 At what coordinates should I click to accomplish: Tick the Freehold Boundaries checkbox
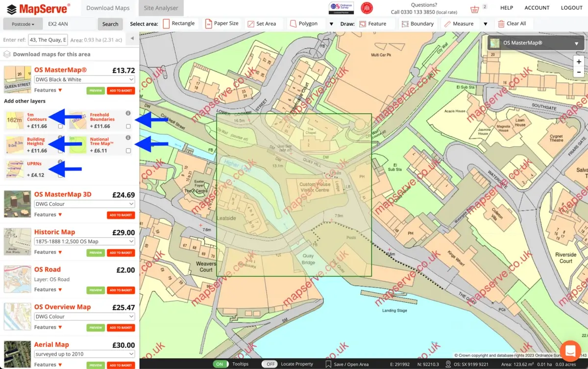click(x=128, y=126)
